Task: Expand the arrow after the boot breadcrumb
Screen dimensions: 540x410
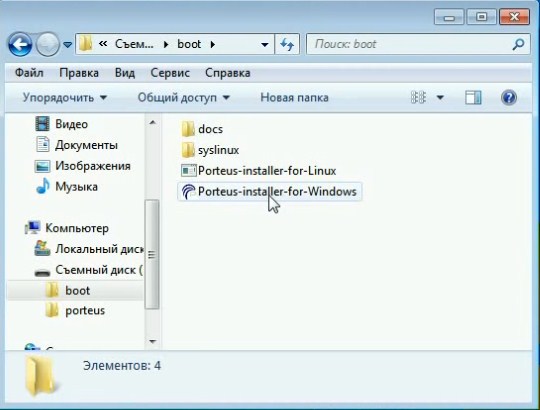Action: 212,44
